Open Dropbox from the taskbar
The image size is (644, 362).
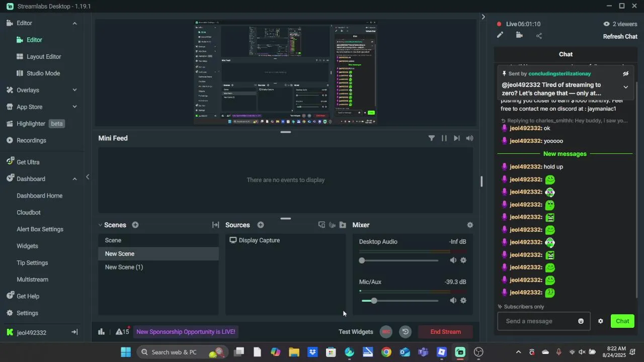click(312, 352)
